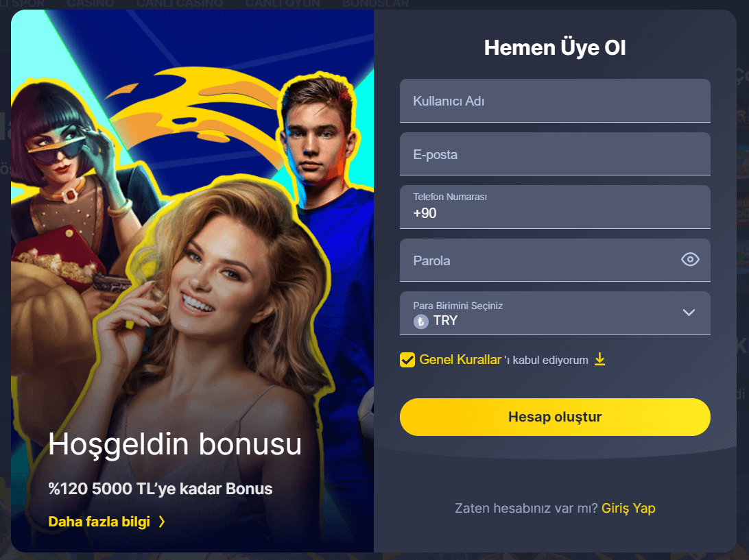Select the CANLI CASINO menu item
Screen dimensions: 749x560
[x=179, y=4]
